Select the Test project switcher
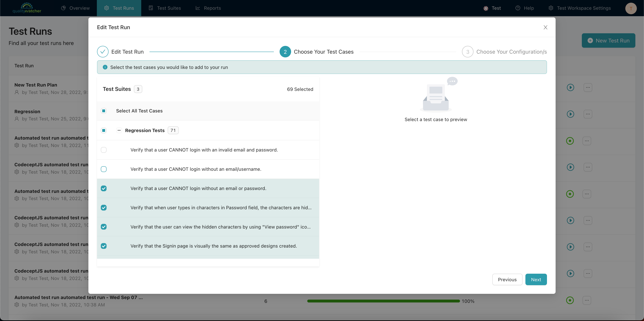644x321 pixels. pyautogui.click(x=492, y=8)
